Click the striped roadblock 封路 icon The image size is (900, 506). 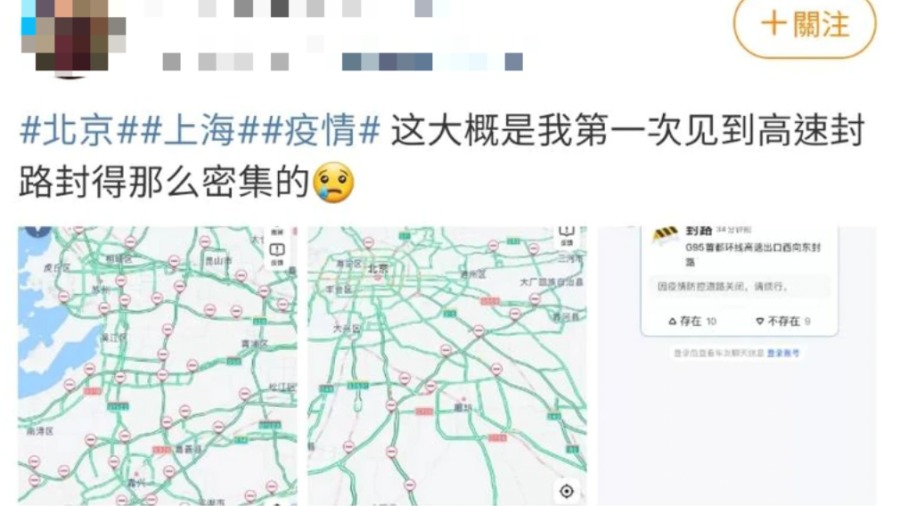click(665, 234)
